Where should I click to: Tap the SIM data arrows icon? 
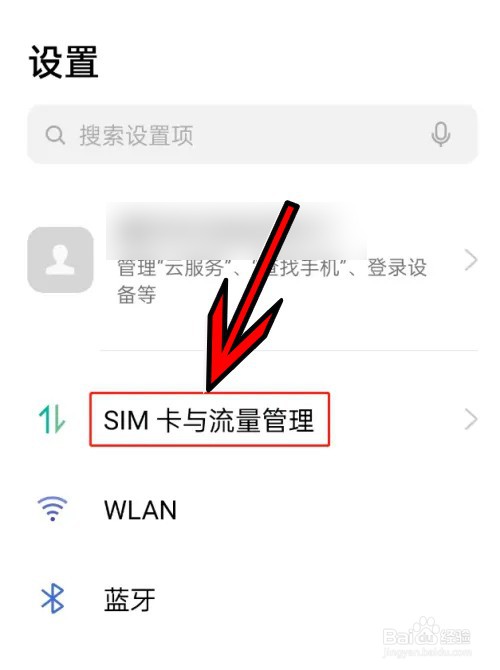(52, 420)
